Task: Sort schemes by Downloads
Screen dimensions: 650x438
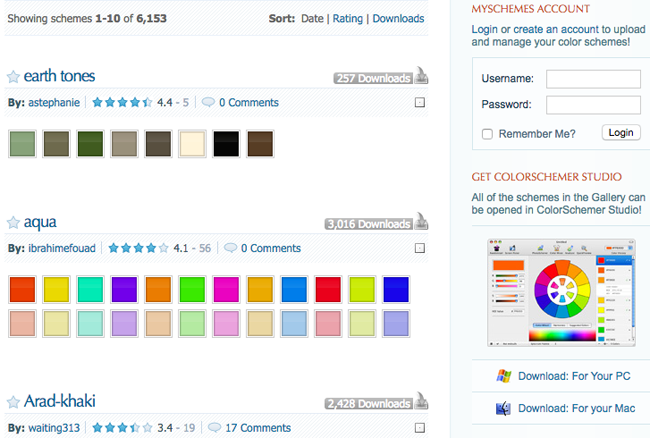Action: click(x=398, y=18)
